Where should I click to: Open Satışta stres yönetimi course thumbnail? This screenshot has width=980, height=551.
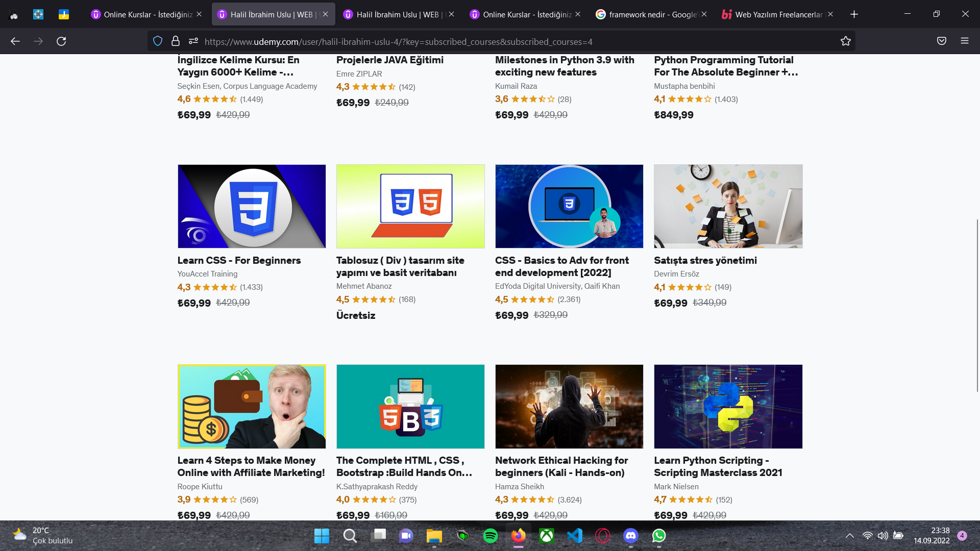(x=728, y=206)
